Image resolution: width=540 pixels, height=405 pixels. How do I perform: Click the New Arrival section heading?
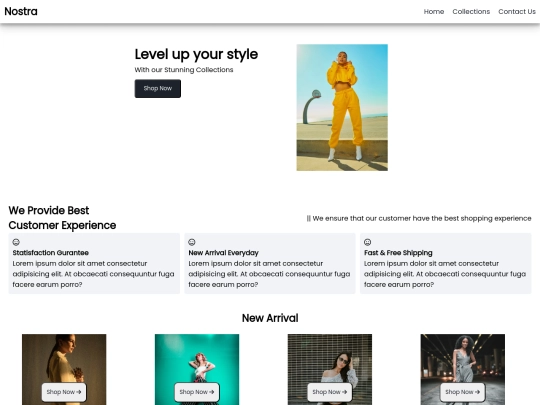pos(270,318)
